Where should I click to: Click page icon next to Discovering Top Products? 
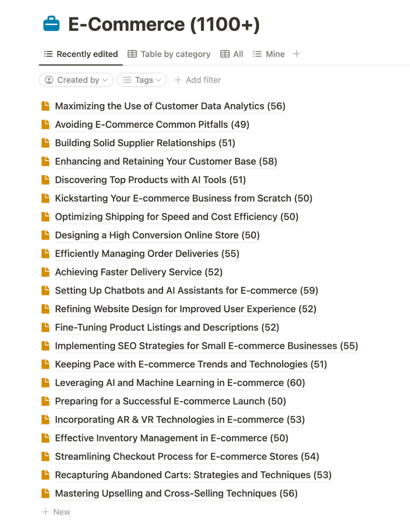[46, 180]
